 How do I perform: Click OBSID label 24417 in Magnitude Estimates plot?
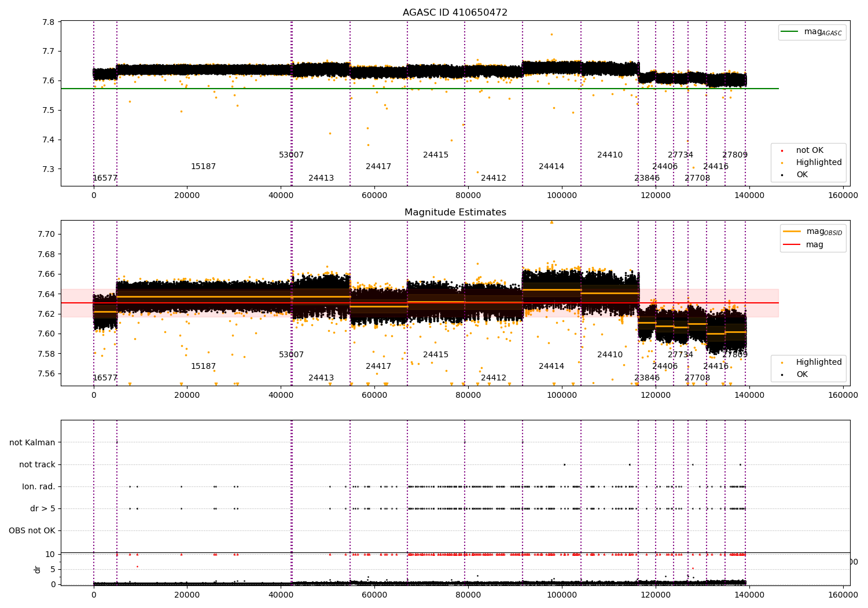(378, 367)
